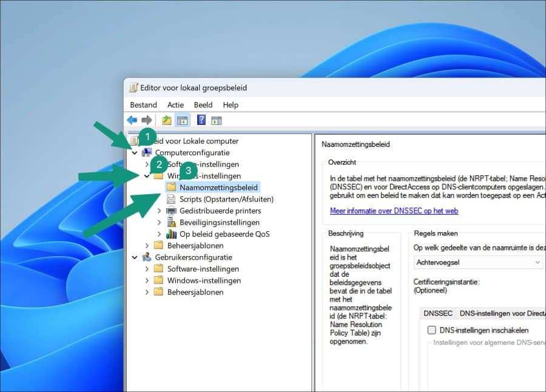Select Beheersjablonen label under Computerconfiguratie

[195, 246]
